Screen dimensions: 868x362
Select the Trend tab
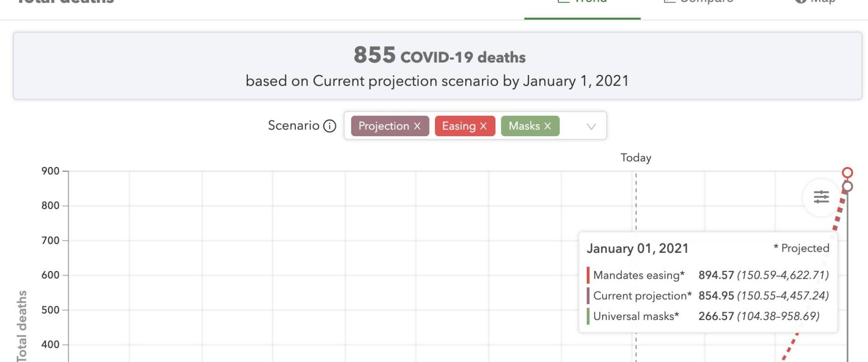click(x=582, y=2)
